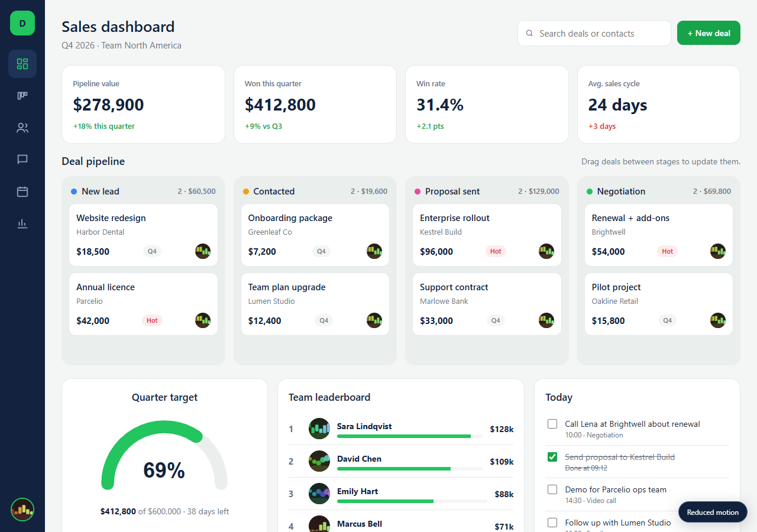Open the calendar icon in the sidebar
The width and height of the screenshot is (757, 532).
point(22,192)
